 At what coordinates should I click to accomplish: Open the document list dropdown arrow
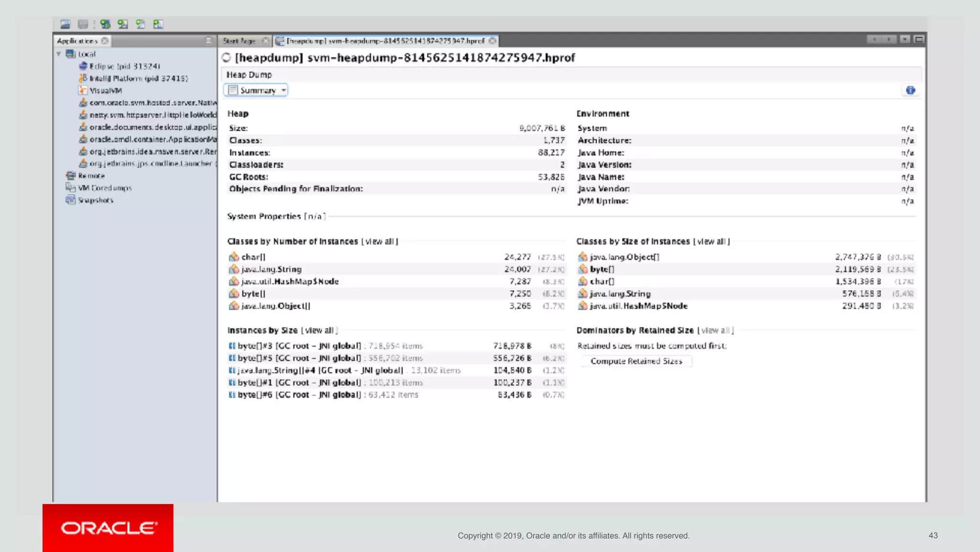pyautogui.click(x=904, y=39)
